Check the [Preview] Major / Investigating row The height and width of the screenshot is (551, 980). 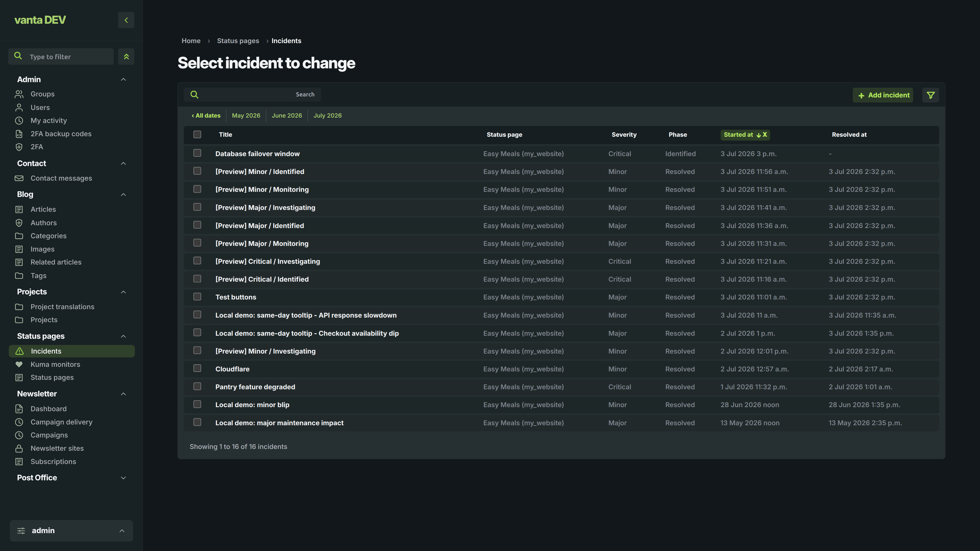[x=197, y=207]
